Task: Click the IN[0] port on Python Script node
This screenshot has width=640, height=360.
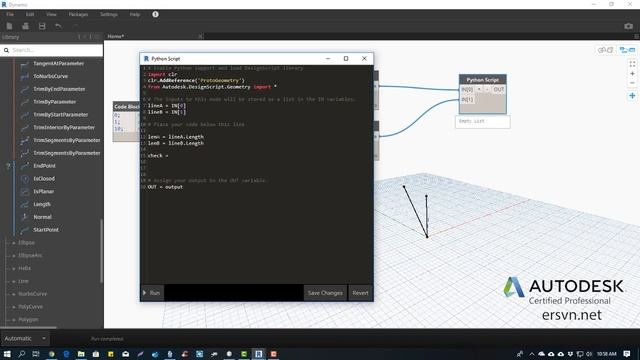Action: point(467,89)
